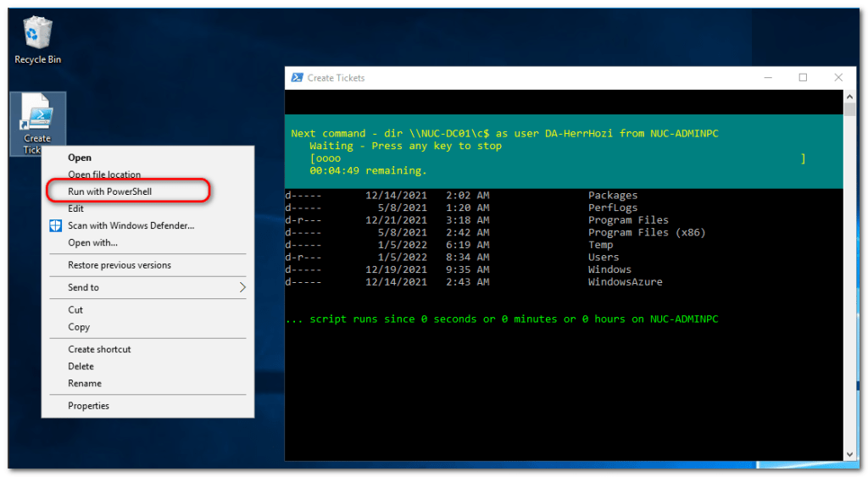Open the Recycle Bin desktop icon

click(37, 38)
